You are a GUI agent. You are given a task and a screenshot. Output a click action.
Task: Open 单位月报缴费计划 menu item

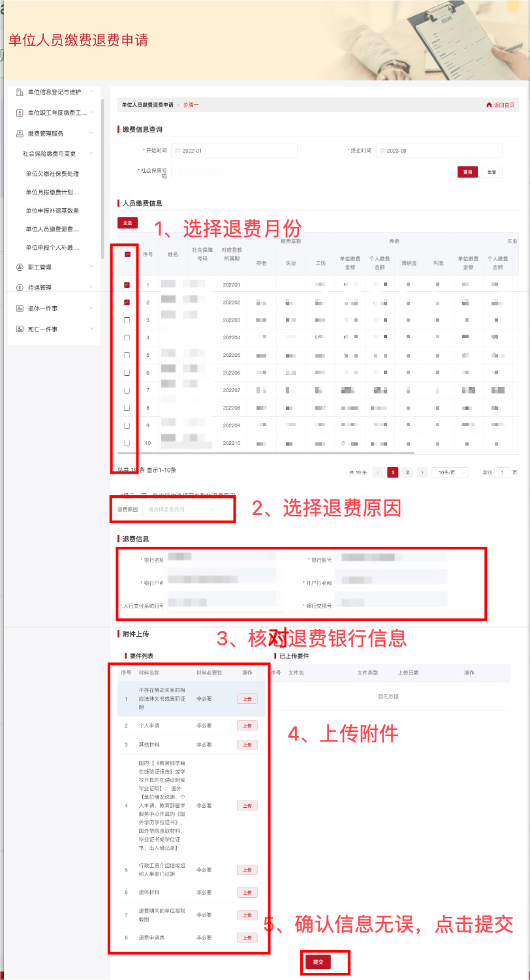(52, 192)
